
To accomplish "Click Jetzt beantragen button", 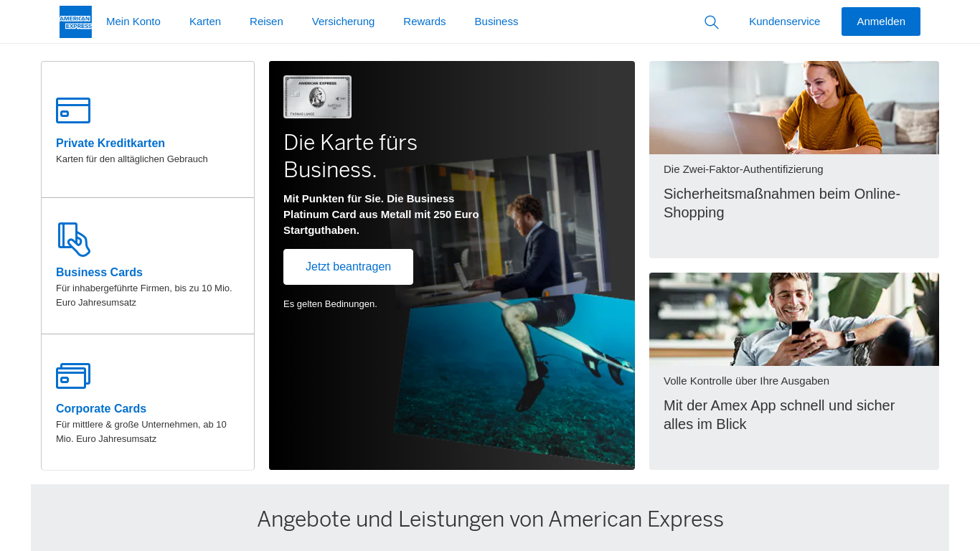I will [x=348, y=267].
